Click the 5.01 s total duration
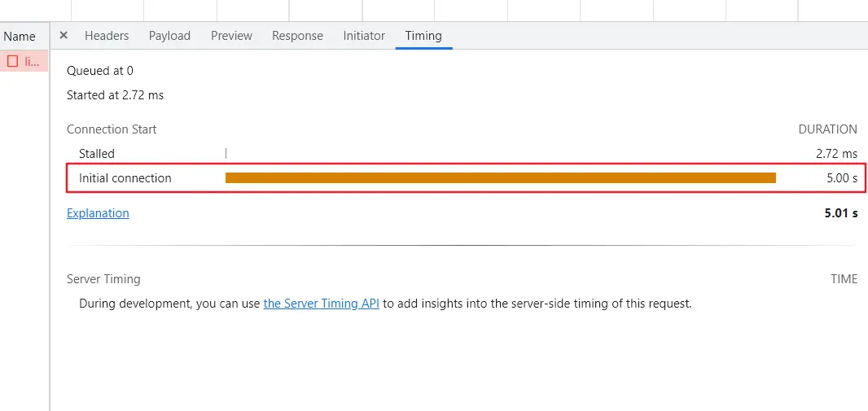Image resolution: width=868 pixels, height=411 pixels. click(841, 213)
